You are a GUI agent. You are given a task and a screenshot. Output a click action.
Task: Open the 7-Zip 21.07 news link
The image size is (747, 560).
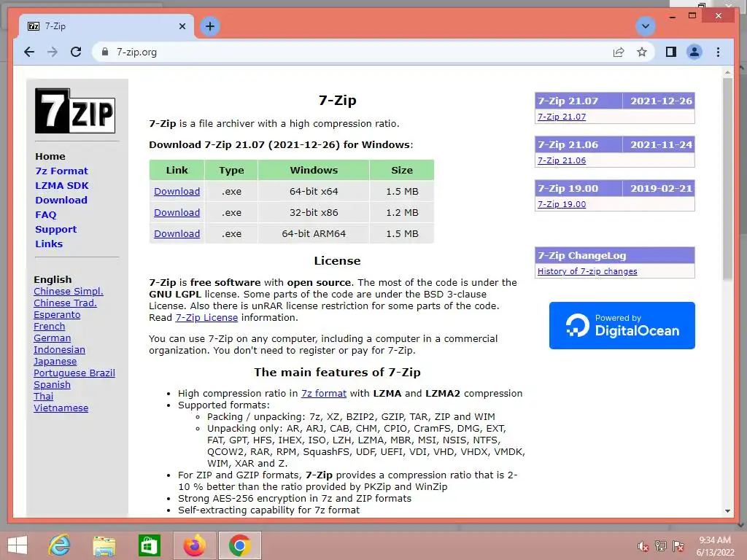pyautogui.click(x=562, y=117)
